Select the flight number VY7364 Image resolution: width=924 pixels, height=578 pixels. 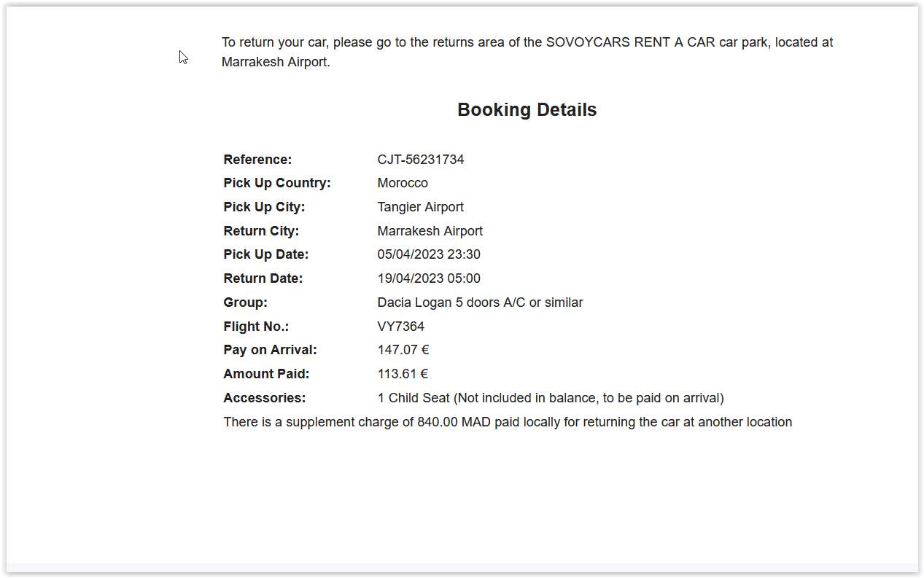tap(400, 327)
